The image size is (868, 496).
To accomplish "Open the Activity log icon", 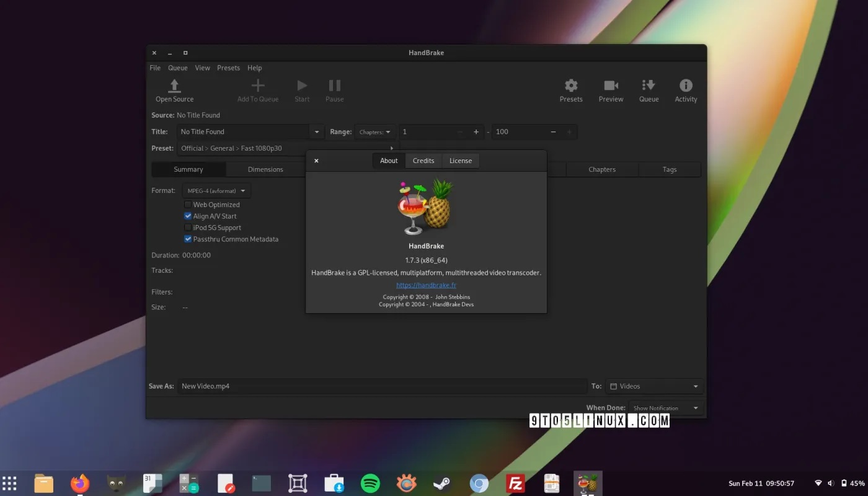I will point(686,87).
